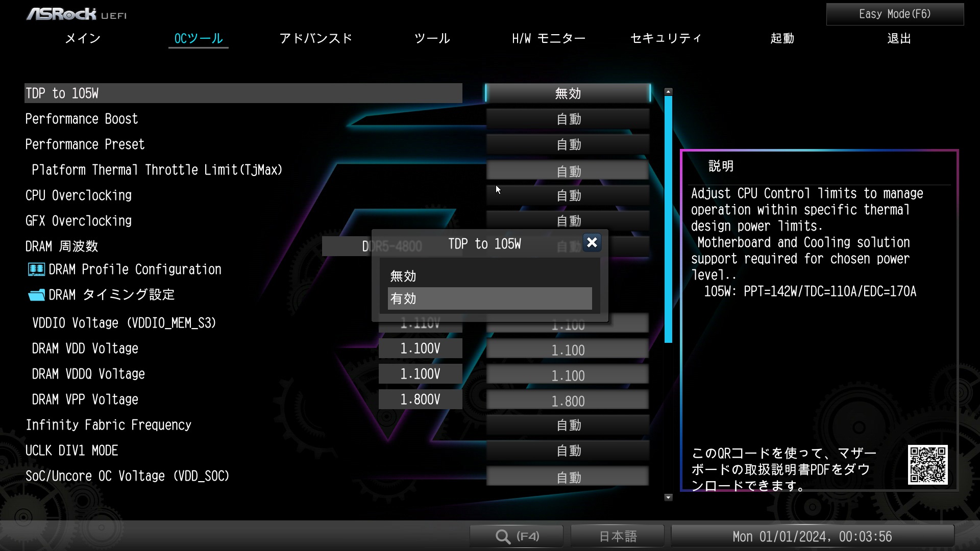Switch to Easy Mode (F6)
The width and height of the screenshot is (980, 551).
[x=894, y=14]
